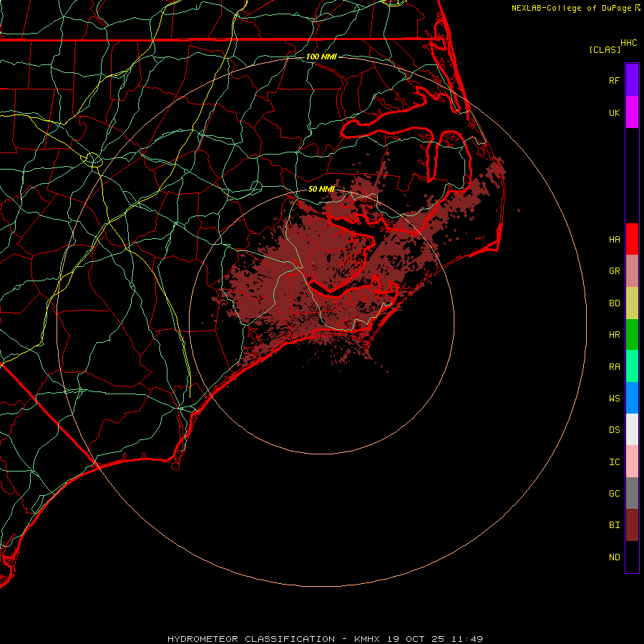Click the 100 NMI range ring label
This screenshot has height=644, width=644.
coord(321,57)
